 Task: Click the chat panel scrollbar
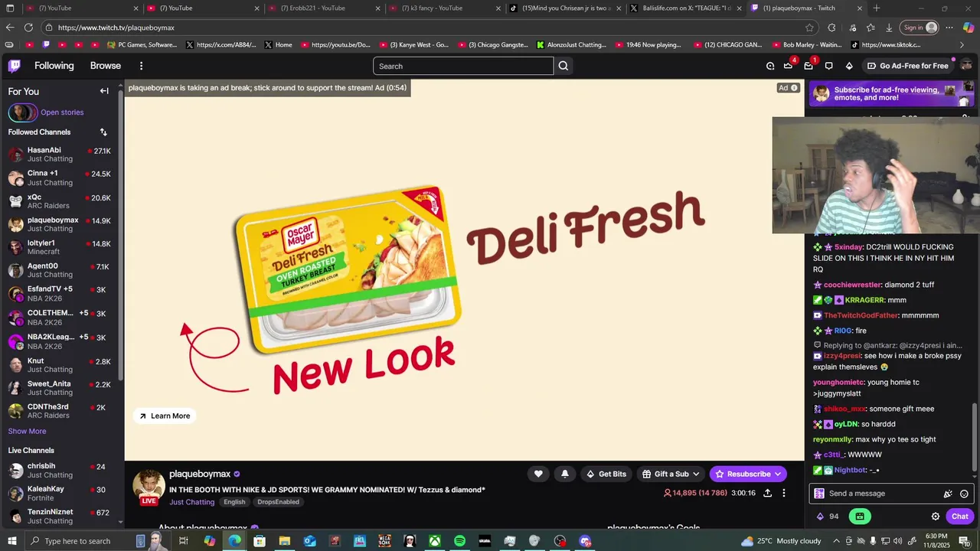tap(975, 436)
